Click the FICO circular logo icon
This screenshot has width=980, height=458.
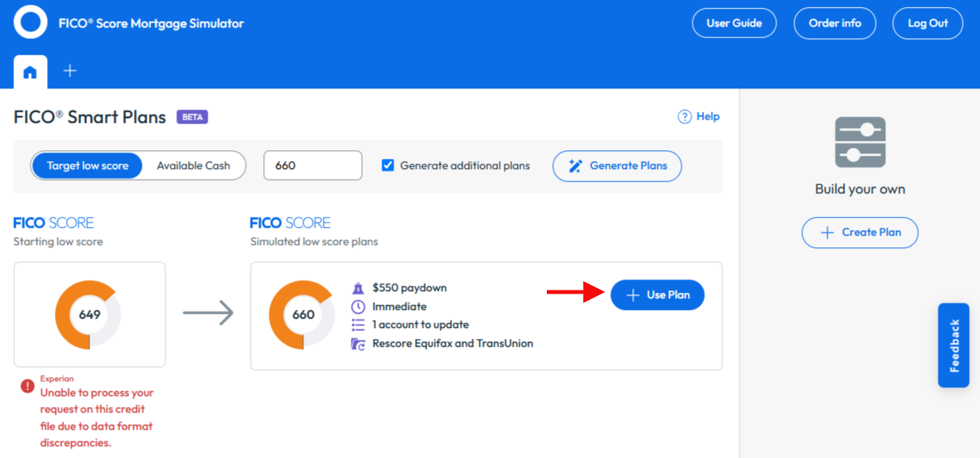coord(31,22)
